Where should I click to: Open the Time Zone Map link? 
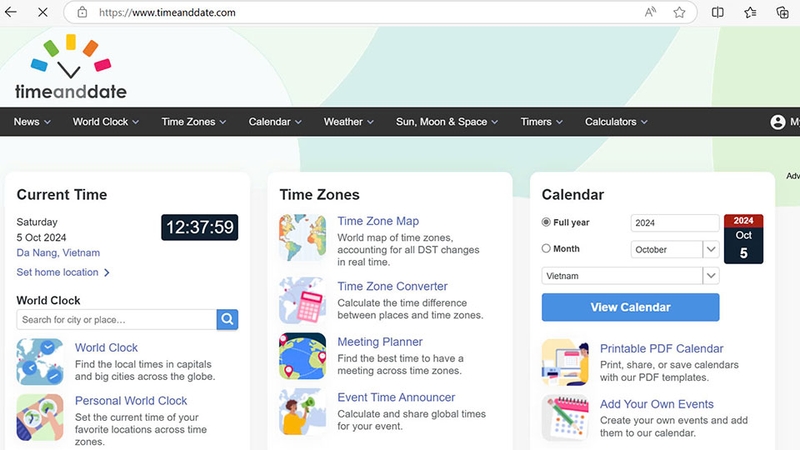click(378, 221)
